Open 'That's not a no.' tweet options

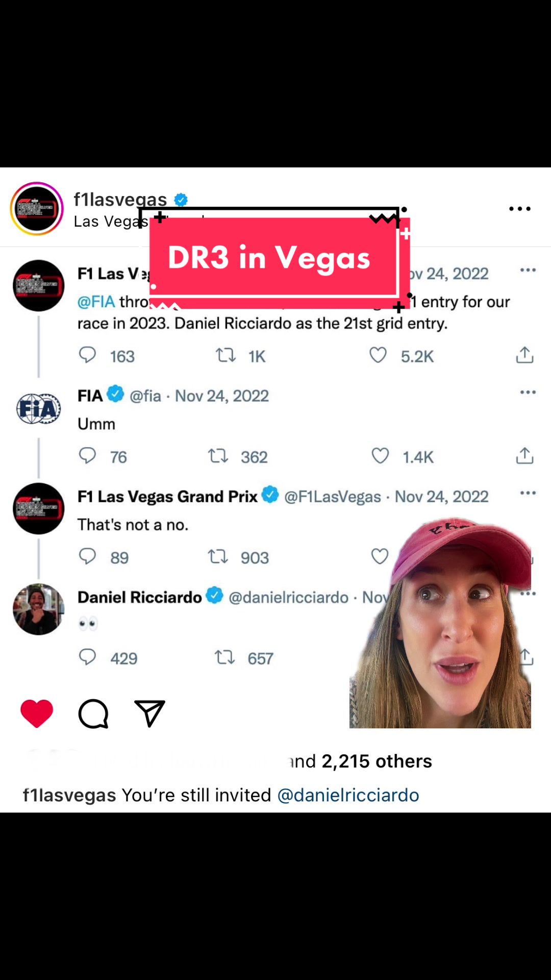tap(528, 493)
